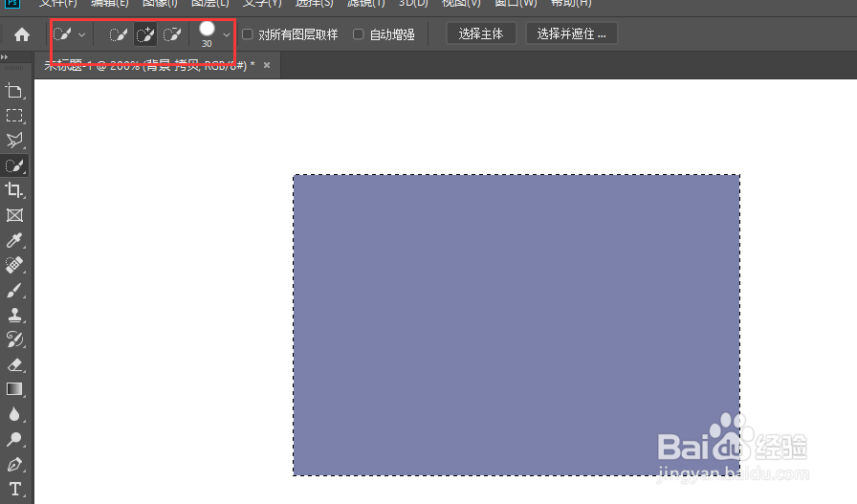Viewport: 857px width, 504px height.
Task: Select the Artboard tool
Action: tap(14, 91)
